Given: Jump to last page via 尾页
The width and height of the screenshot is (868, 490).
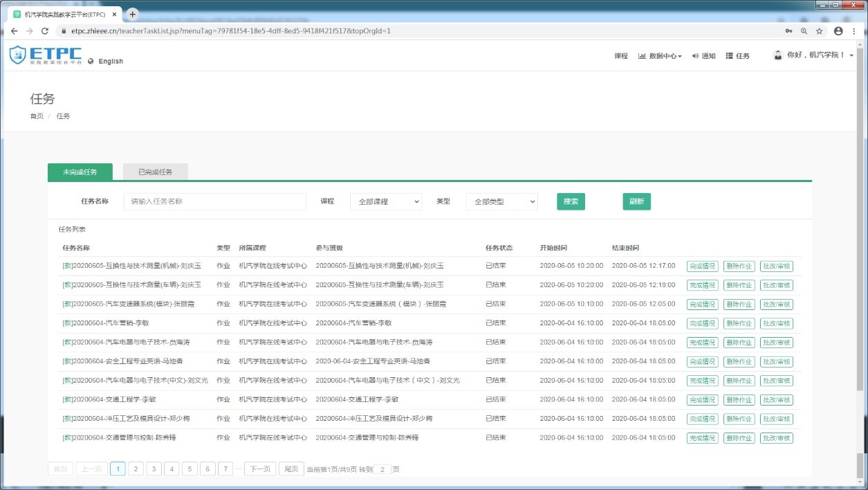Looking at the screenshot, I should 290,469.
